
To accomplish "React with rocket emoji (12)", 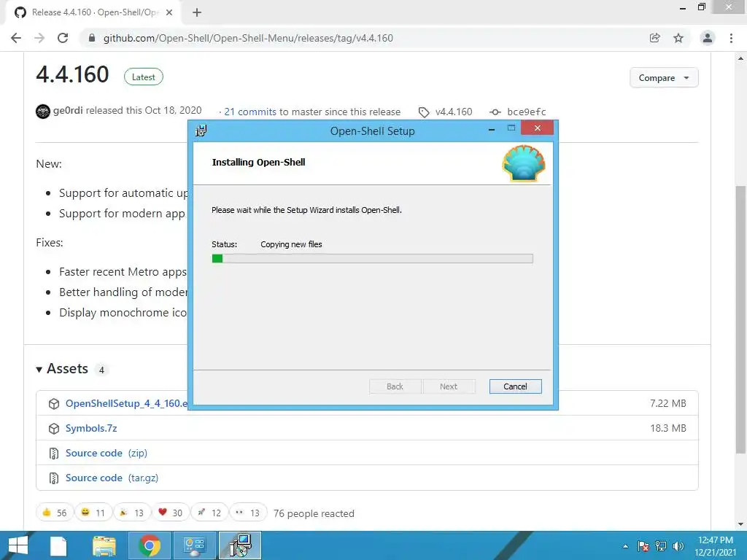I will [209, 513].
